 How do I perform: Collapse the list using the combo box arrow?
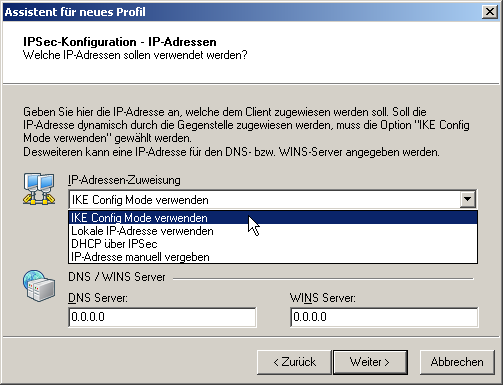(468, 199)
